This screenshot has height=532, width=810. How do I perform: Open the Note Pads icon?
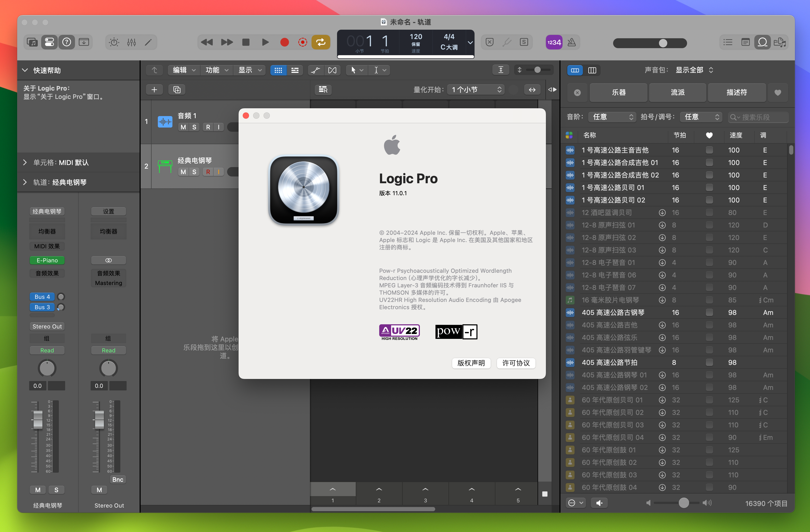coord(745,42)
